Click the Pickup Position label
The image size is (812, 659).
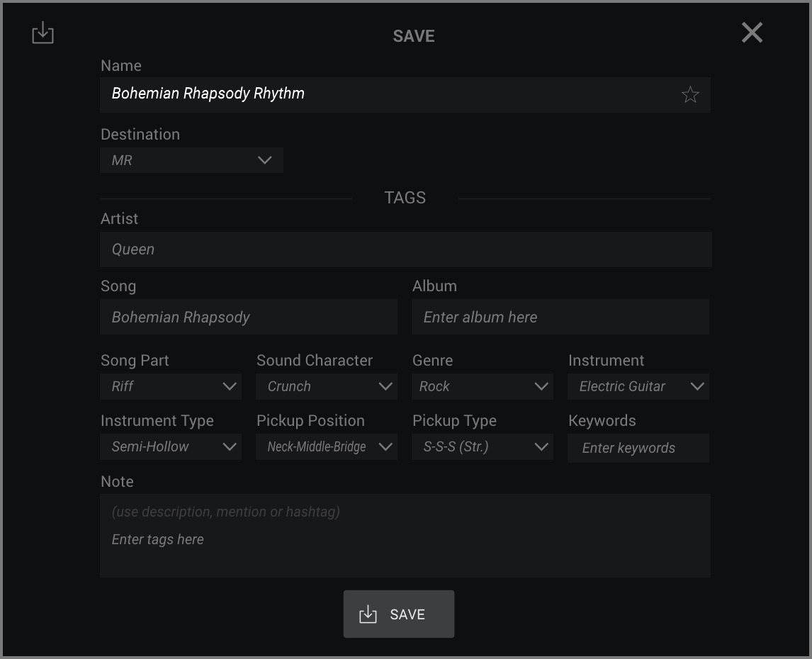[x=311, y=421]
